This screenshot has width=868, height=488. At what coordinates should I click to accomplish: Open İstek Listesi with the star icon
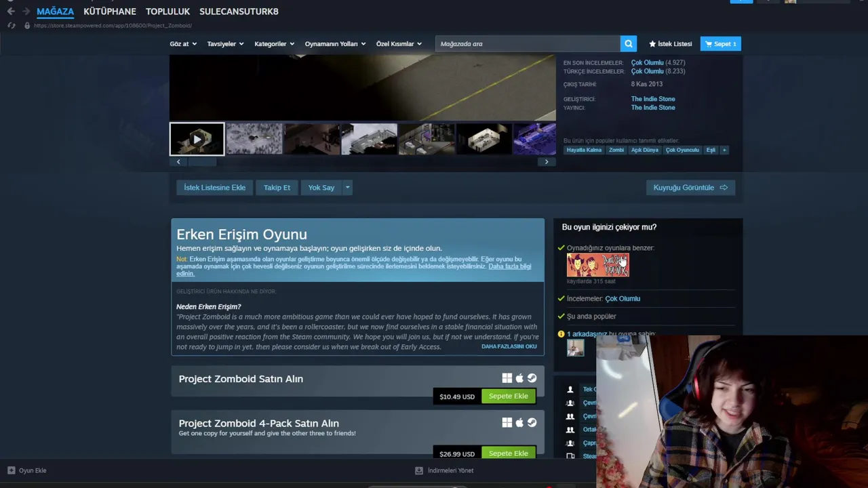pos(670,44)
